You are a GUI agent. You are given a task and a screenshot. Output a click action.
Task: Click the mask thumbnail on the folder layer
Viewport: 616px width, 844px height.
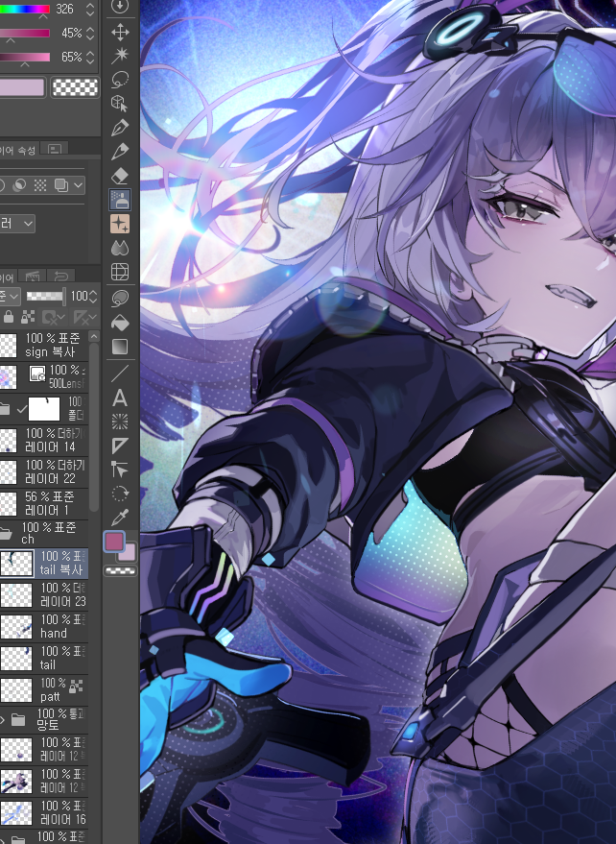coord(44,410)
